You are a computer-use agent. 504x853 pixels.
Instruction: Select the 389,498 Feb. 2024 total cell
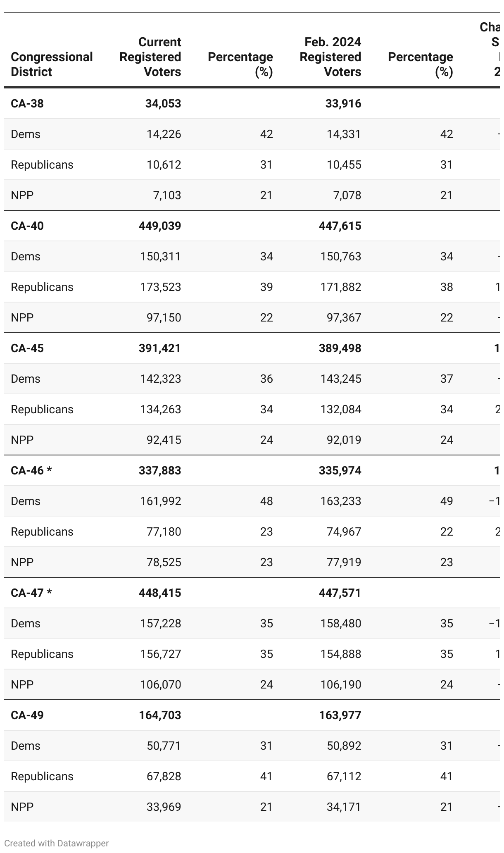(x=340, y=348)
